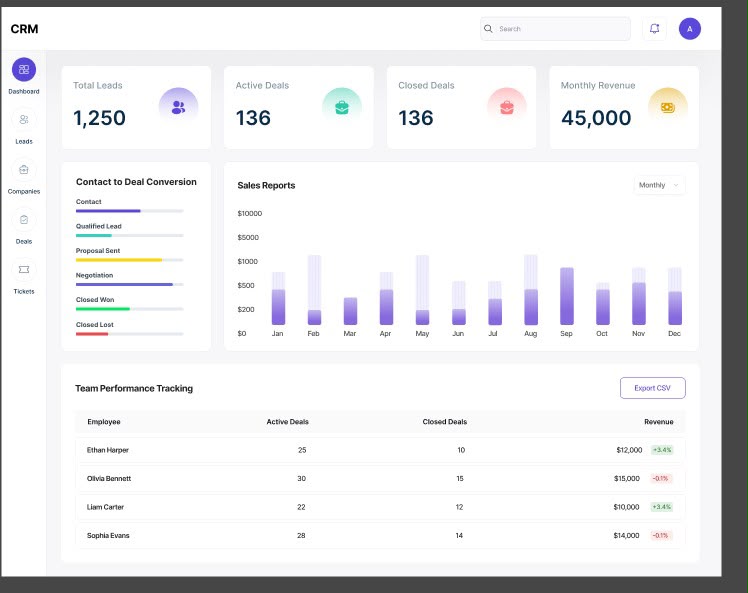
Task: Click Liam Carter's +3.4% badge
Action: [662, 507]
